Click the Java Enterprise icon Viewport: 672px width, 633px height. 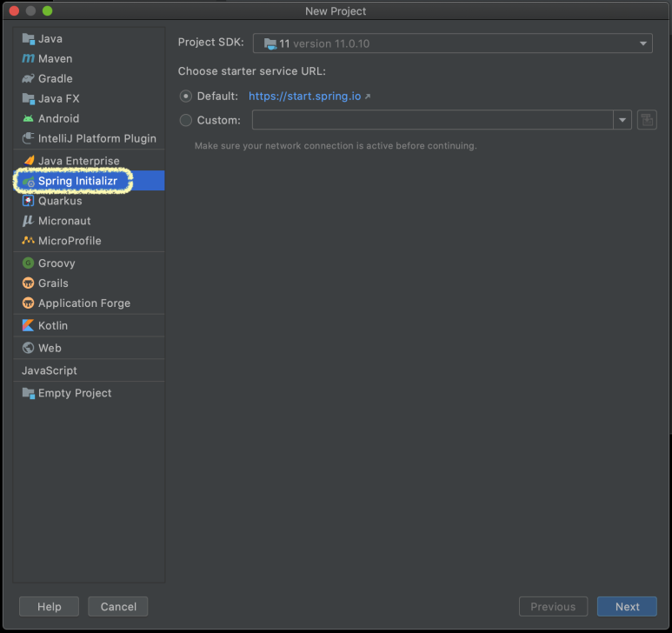(x=29, y=161)
